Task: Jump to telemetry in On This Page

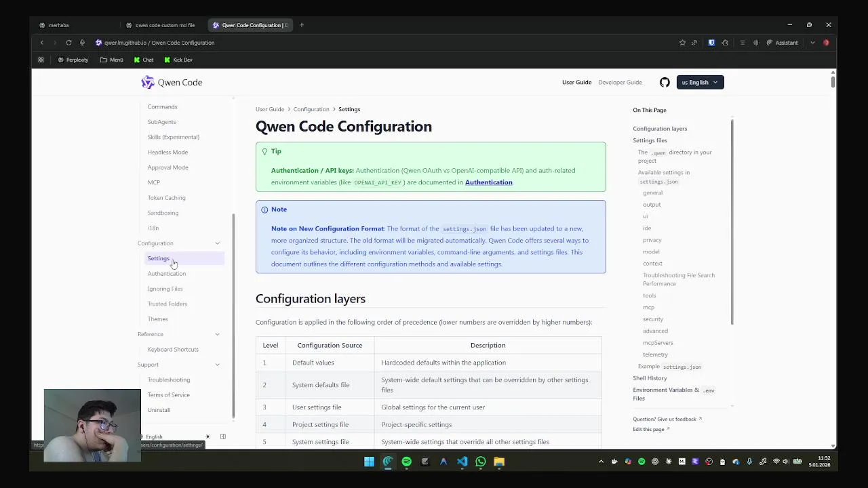Action: 655,354
